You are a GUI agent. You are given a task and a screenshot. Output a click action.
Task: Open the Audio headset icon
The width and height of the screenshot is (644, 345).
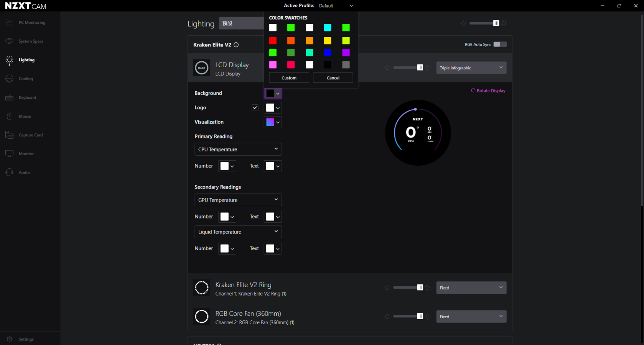coord(10,172)
